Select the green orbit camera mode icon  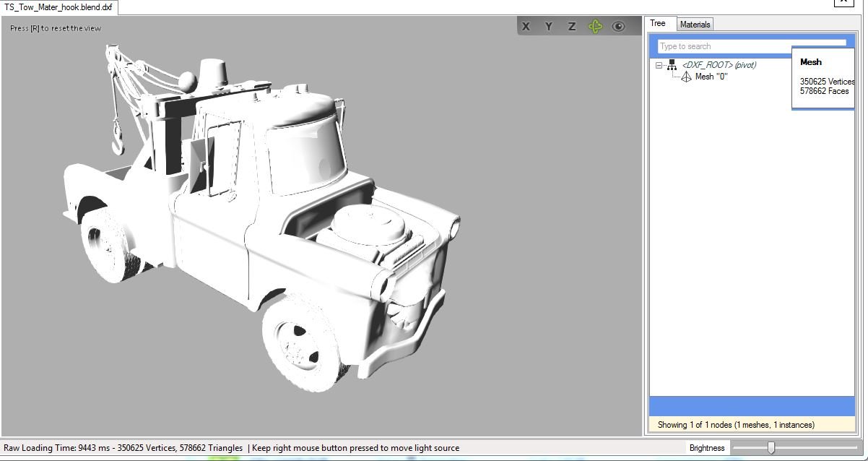coord(595,26)
